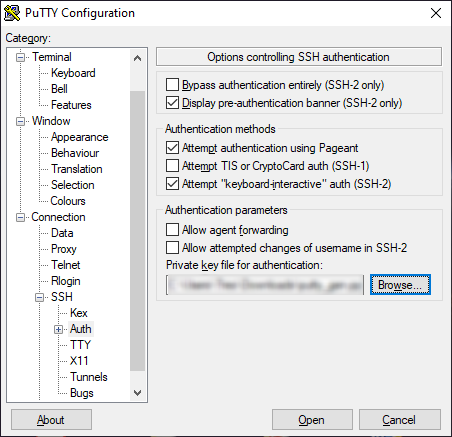452x437 pixels.
Task: Click the category scrollbar down arrow
Action: (137, 392)
